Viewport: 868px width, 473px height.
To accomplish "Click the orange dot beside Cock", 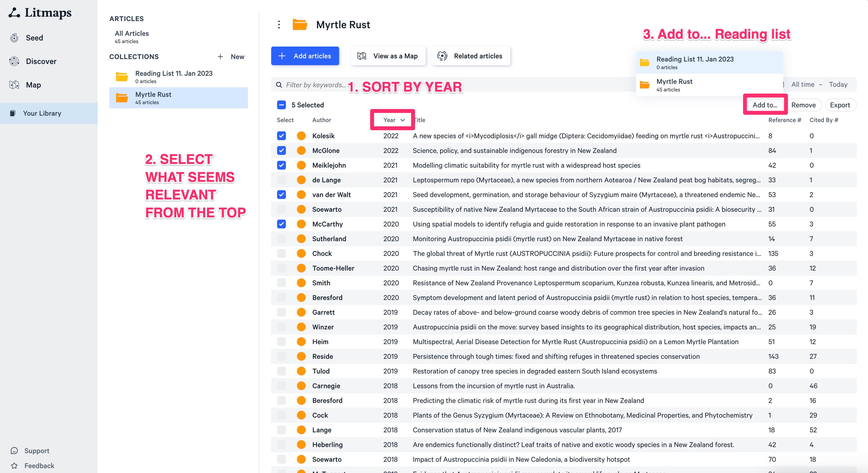I will pyautogui.click(x=301, y=415).
